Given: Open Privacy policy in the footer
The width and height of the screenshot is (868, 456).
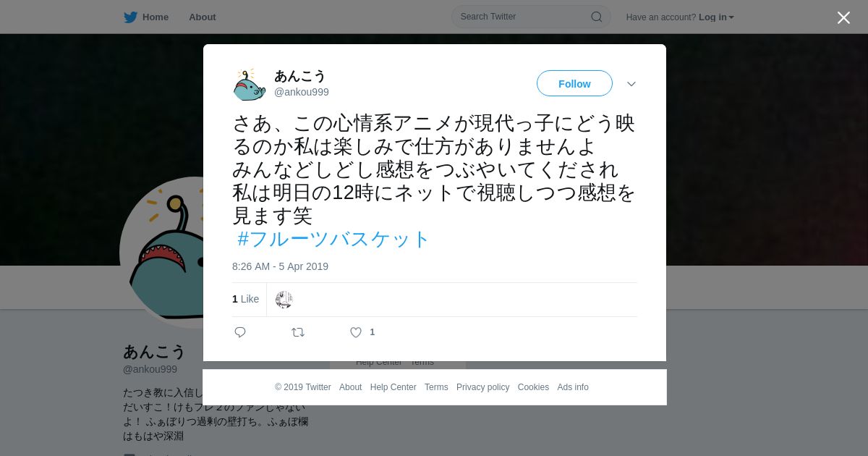Looking at the screenshot, I should (x=482, y=387).
